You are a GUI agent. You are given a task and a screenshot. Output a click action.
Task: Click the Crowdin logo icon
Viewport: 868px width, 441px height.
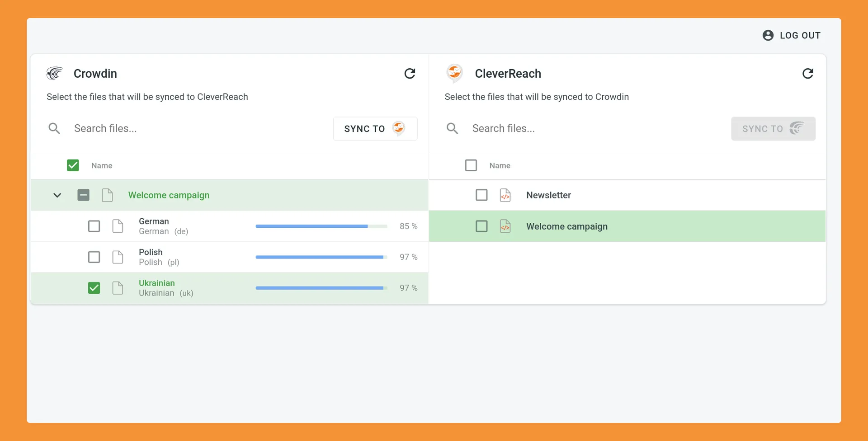(x=55, y=73)
